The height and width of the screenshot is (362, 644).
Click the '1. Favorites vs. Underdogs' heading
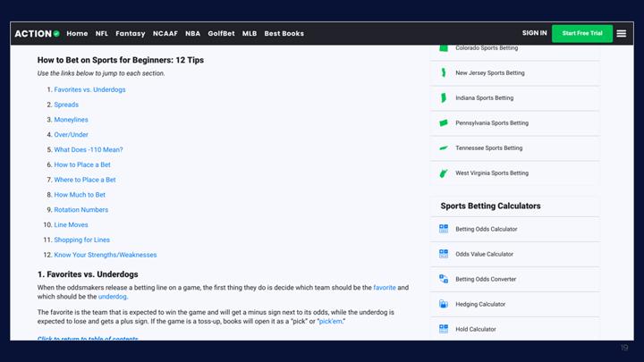(88, 274)
